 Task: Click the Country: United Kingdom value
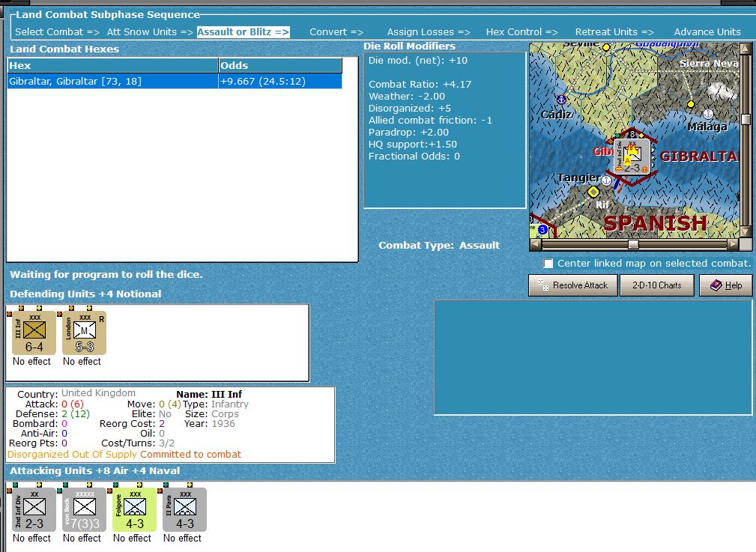98,393
